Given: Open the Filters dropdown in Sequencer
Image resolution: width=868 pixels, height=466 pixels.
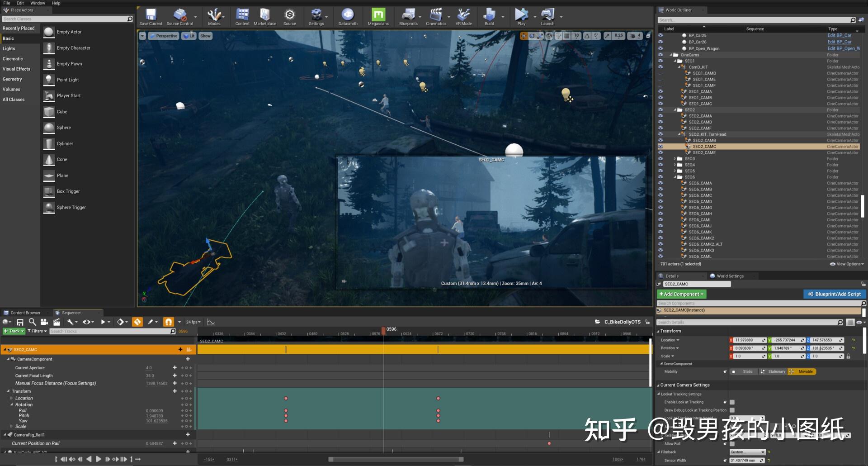Looking at the screenshot, I should coord(37,331).
